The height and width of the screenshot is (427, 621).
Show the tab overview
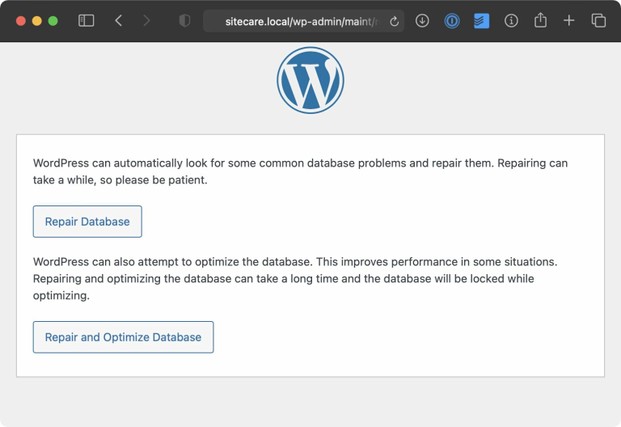coord(598,20)
